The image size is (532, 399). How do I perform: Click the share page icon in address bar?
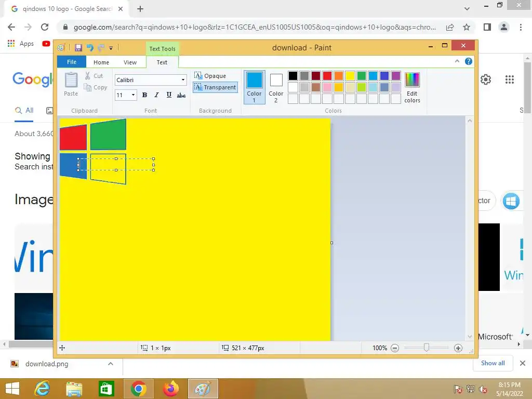450,27
